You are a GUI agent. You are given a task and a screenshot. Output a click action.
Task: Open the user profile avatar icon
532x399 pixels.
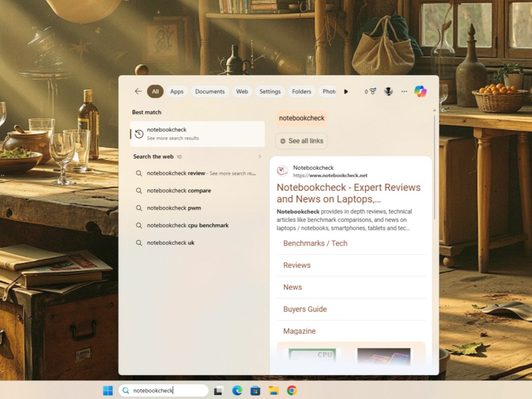pos(389,91)
